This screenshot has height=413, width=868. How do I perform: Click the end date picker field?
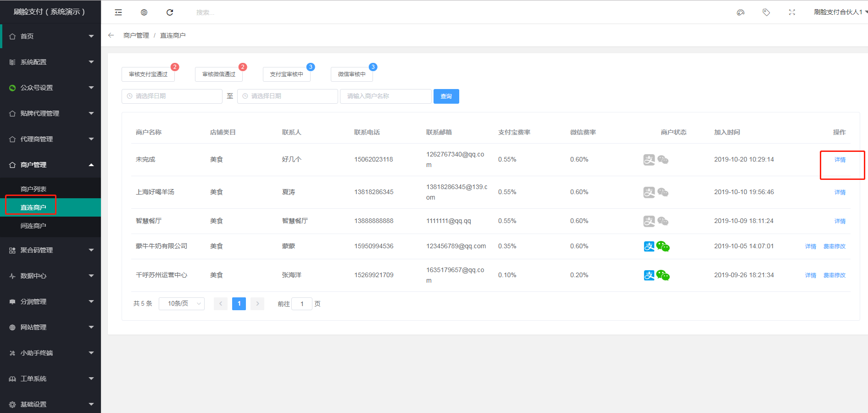click(x=288, y=96)
